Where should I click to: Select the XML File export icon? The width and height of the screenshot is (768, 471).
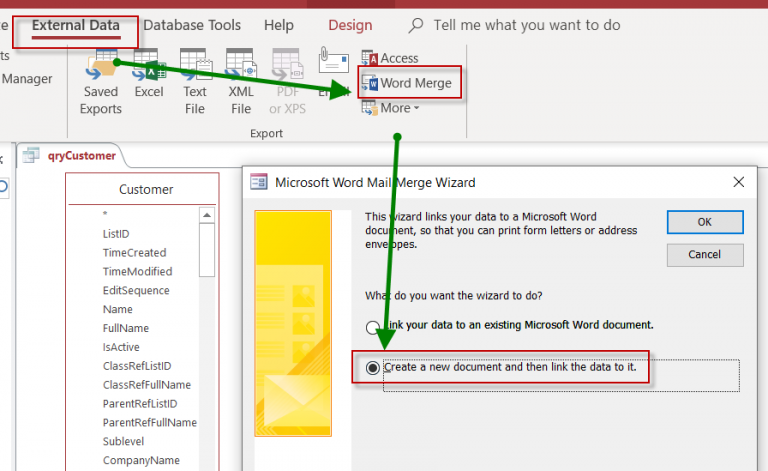[241, 70]
